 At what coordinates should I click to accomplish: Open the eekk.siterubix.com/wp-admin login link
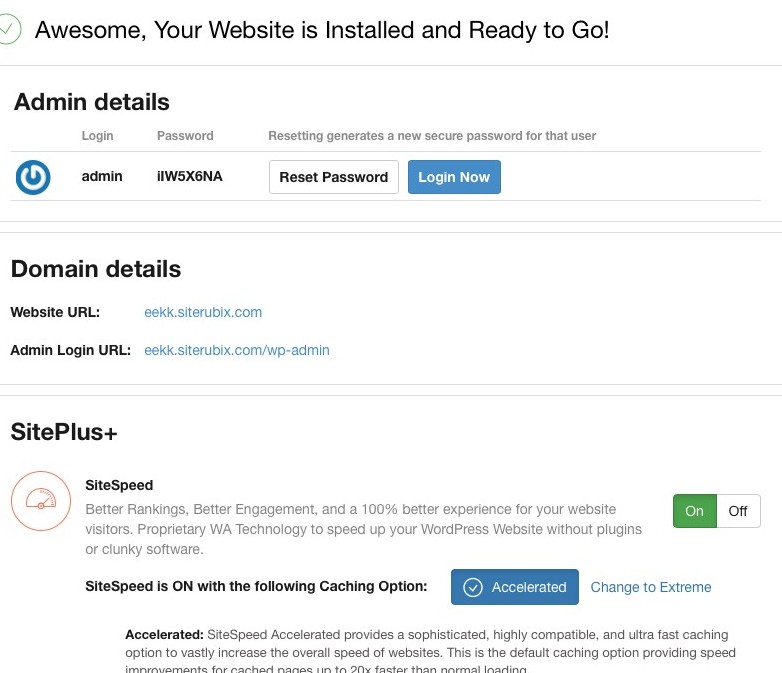[x=237, y=350]
